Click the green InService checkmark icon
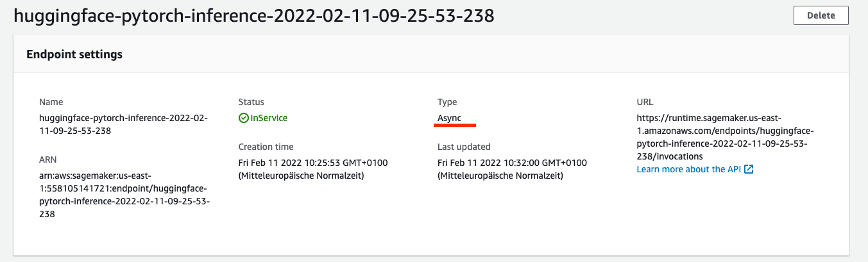868x262 pixels. 243,118
